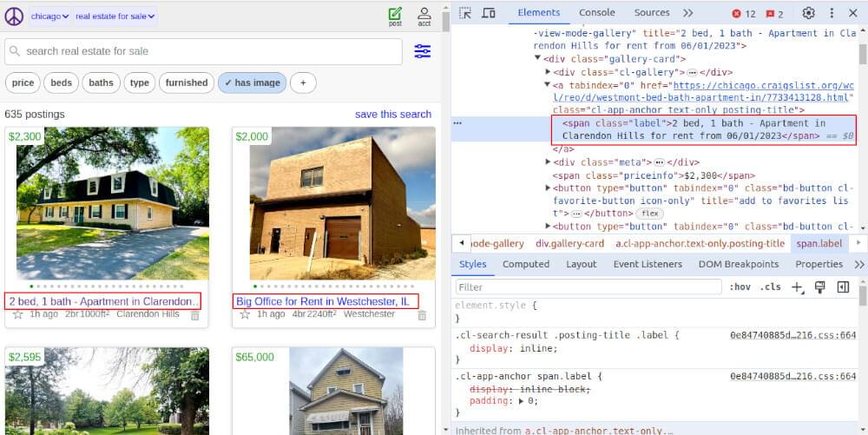Click the flex badge in DOM tree
This screenshot has height=435, width=868.
pos(649,213)
